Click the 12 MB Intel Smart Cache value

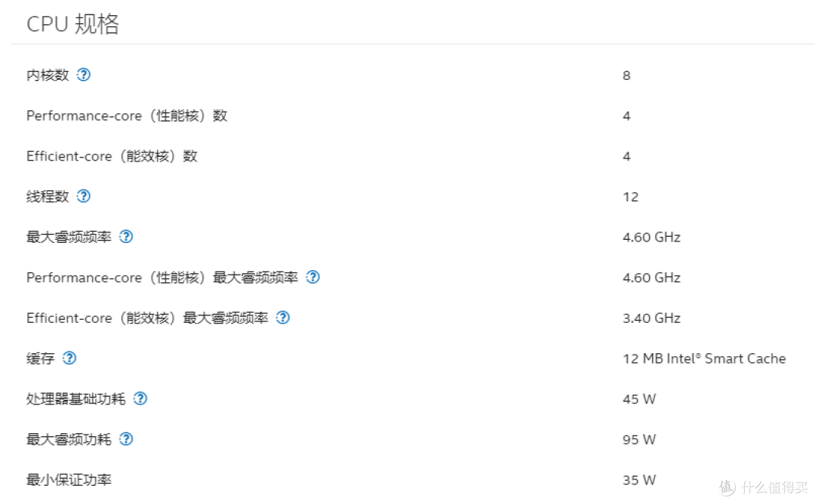tap(704, 358)
